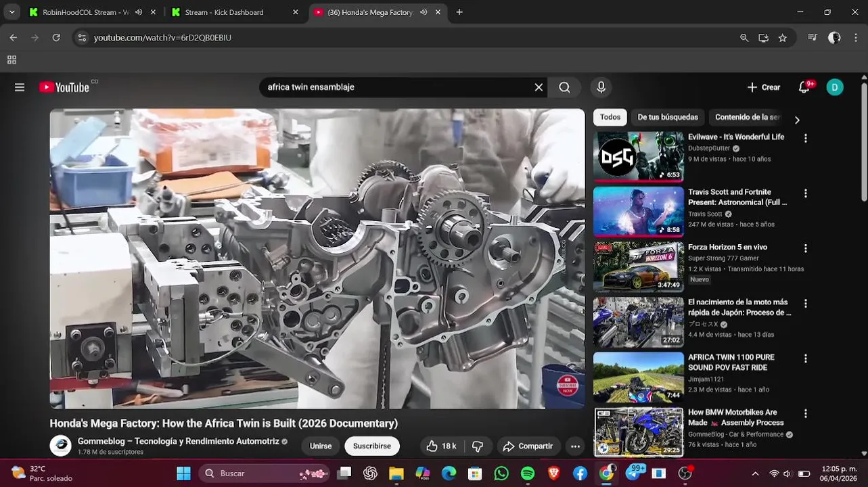This screenshot has width=868, height=487.
Task: Open AFRICA TWIN 1100 PURE SOUND title
Action: (x=731, y=363)
